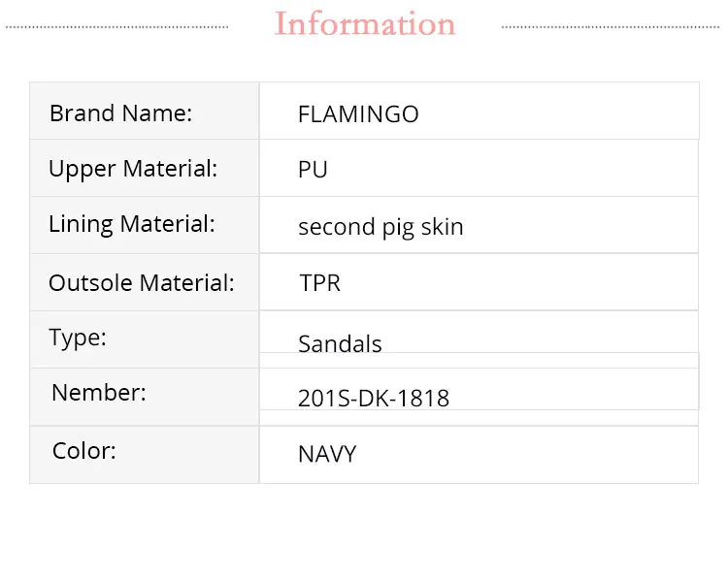This screenshot has height=580, width=728.
Task: Click the Brand Name label
Action: (120, 113)
